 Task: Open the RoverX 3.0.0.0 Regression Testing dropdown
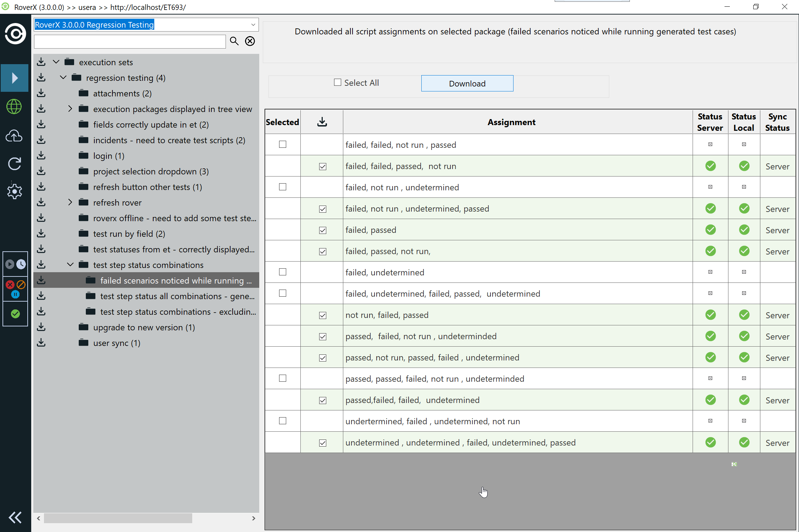pos(253,25)
